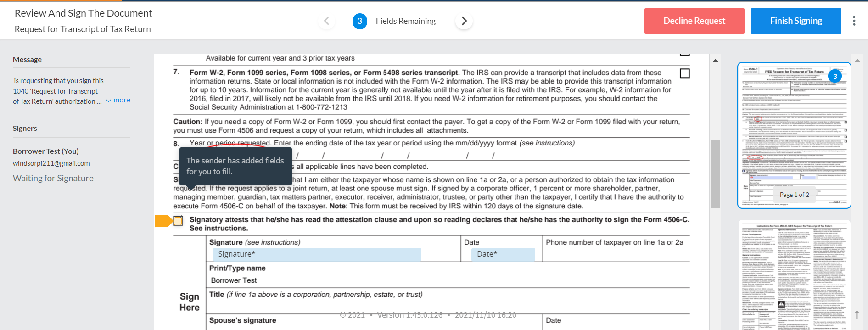Click the Finish Signing button
Screen dimensions: 868x330
tap(796, 21)
